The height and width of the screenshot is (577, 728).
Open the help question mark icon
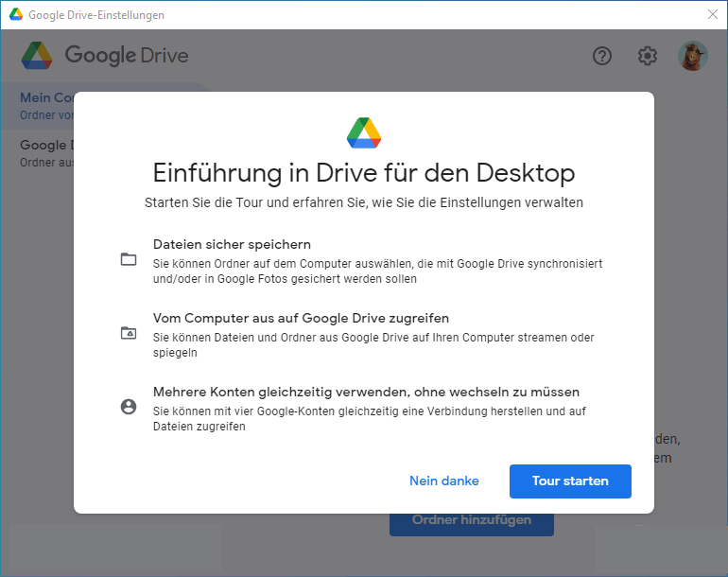(x=602, y=56)
